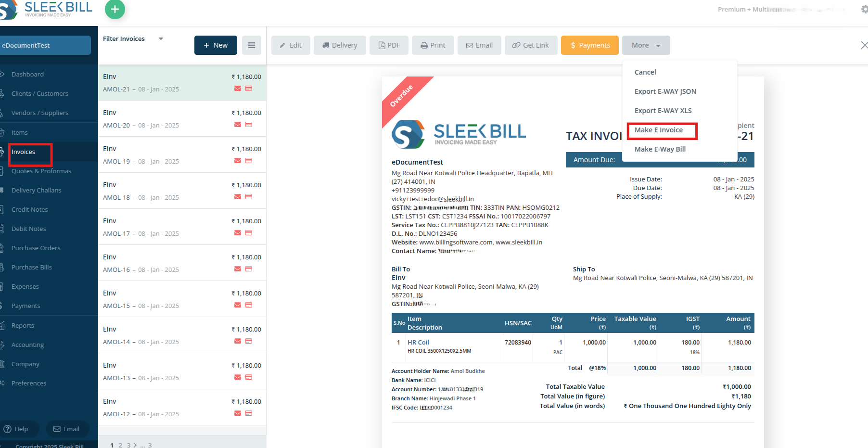The width and height of the screenshot is (868, 448).
Task: Open the eDocumentTest company selector
Action: pyautogui.click(x=45, y=45)
